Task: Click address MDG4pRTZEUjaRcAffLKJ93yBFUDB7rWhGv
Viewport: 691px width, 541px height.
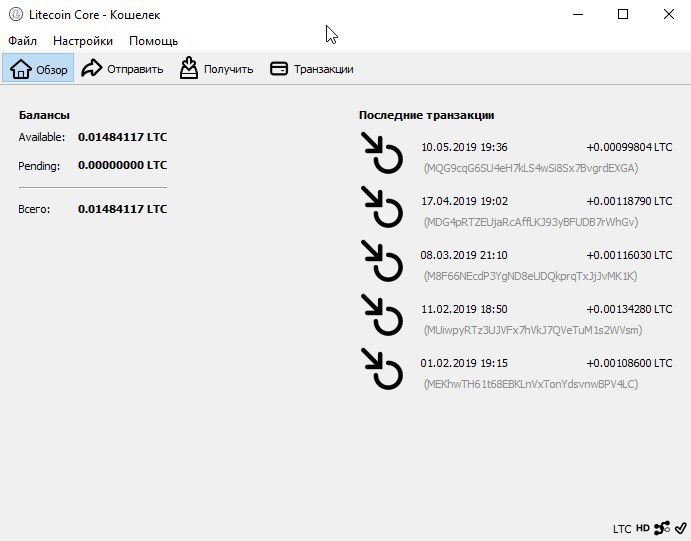Action: (531, 222)
